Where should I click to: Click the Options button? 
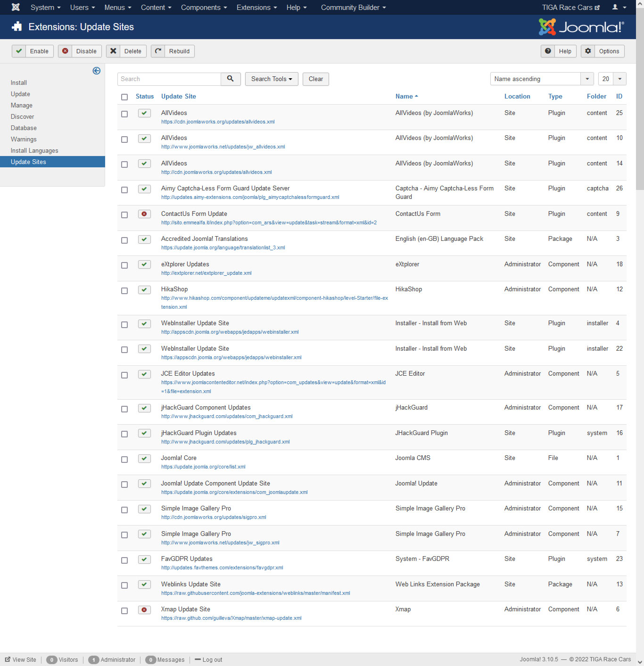coord(603,51)
